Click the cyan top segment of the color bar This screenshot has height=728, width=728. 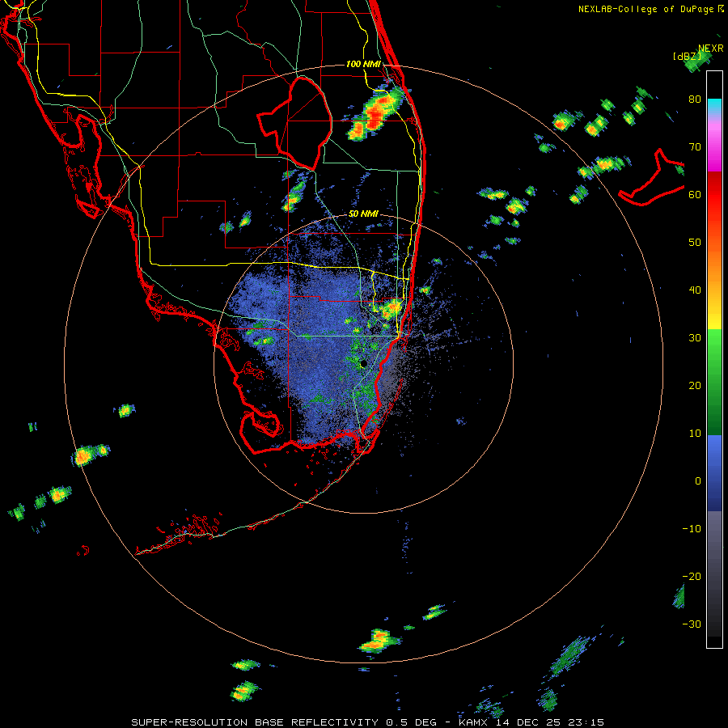pos(714,107)
